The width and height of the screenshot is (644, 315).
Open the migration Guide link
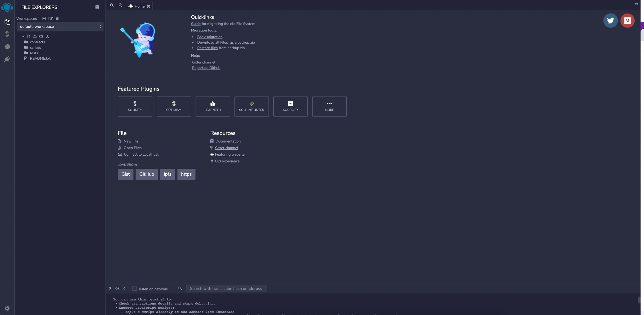(x=196, y=24)
